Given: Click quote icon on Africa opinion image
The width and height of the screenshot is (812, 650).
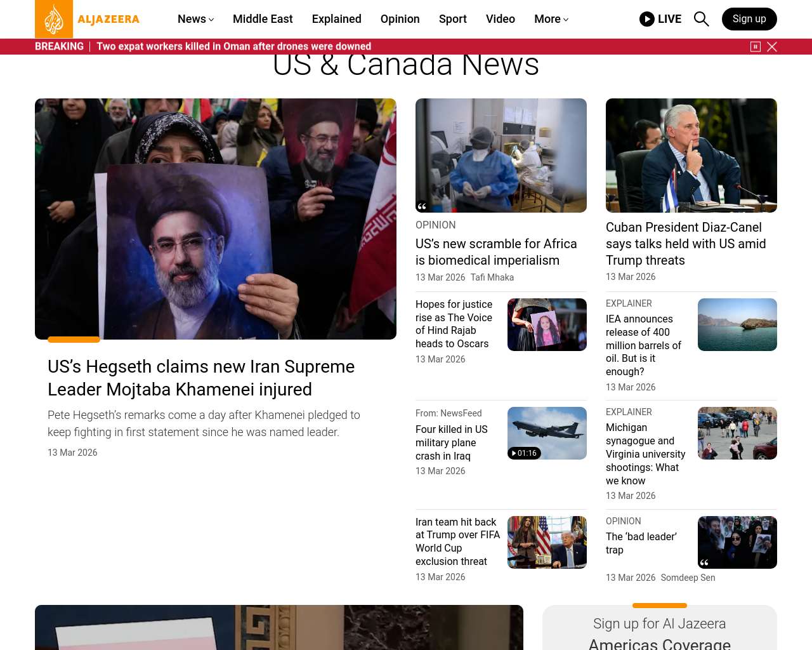Looking at the screenshot, I should pos(422,206).
